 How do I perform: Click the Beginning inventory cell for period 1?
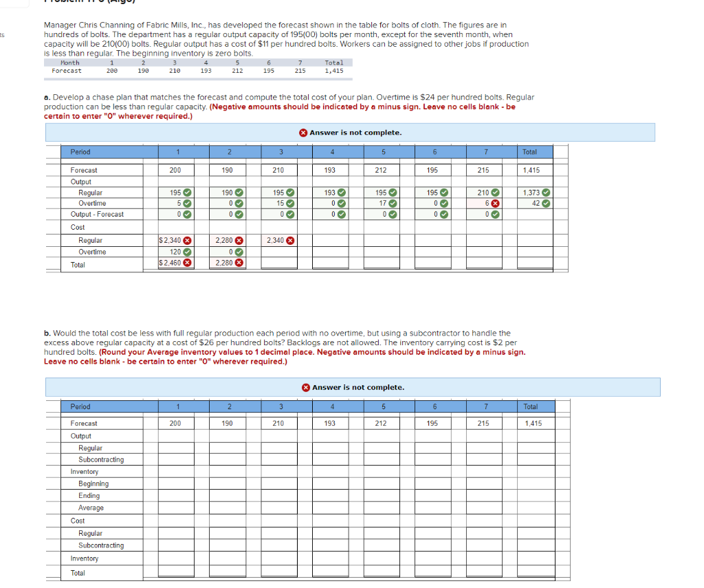point(175,483)
